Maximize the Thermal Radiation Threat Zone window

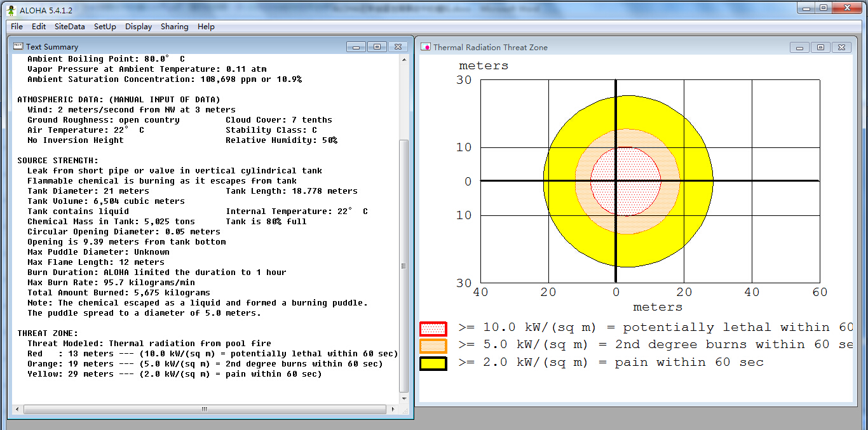[x=820, y=48]
